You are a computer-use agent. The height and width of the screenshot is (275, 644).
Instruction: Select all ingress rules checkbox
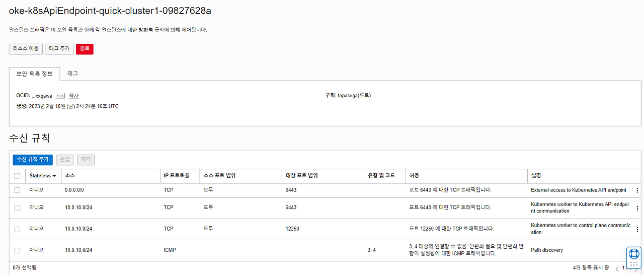coord(18,176)
